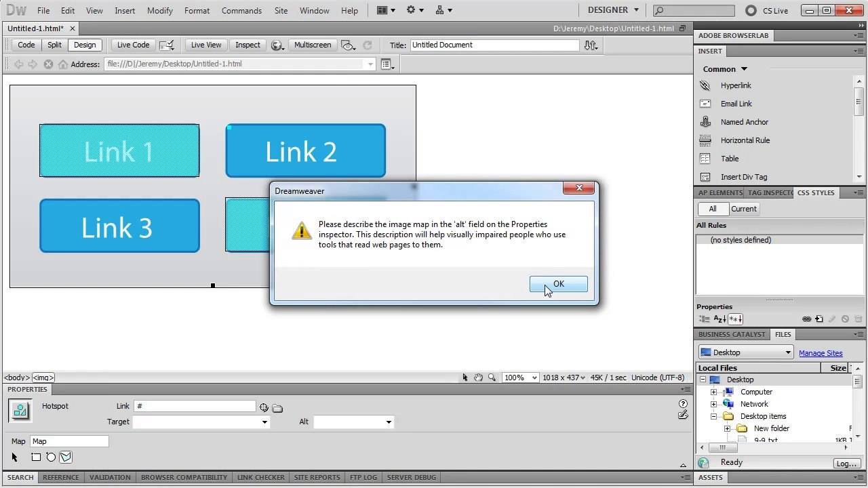Viewport: 868px width, 488px height.
Task: Click the Browse for File folder icon
Action: point(277,408)
